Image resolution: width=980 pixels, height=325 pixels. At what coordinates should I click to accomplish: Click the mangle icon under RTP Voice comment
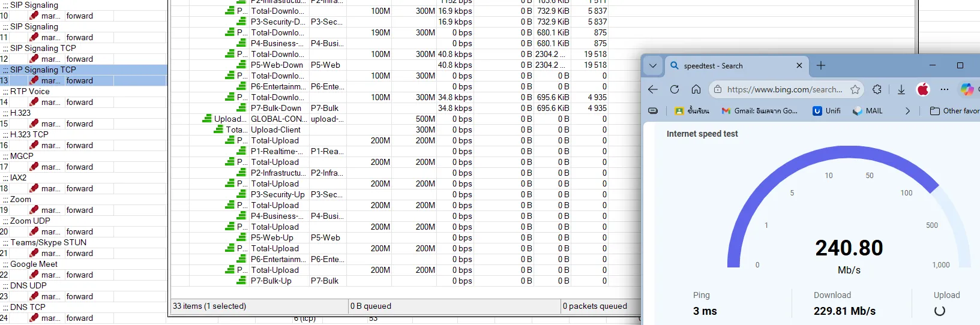(34, 102)
